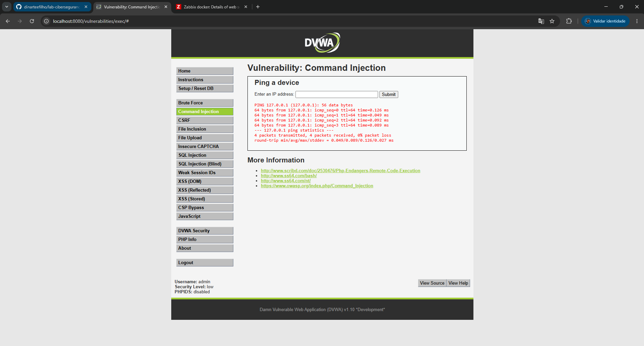Screen dimensions: 644x346
Task: Open the scribd Php-Endangers-Remote-Code-Execution link
Action: [x=340, y=170]
